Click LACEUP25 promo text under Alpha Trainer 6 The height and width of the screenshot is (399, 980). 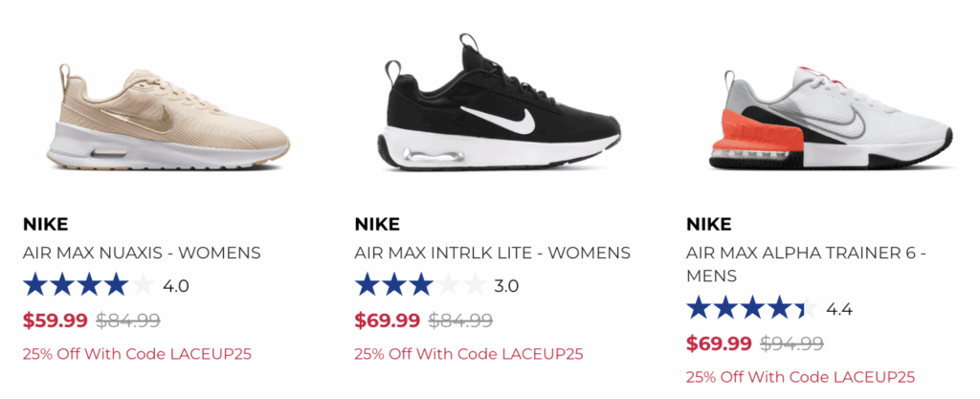(800, 376)
